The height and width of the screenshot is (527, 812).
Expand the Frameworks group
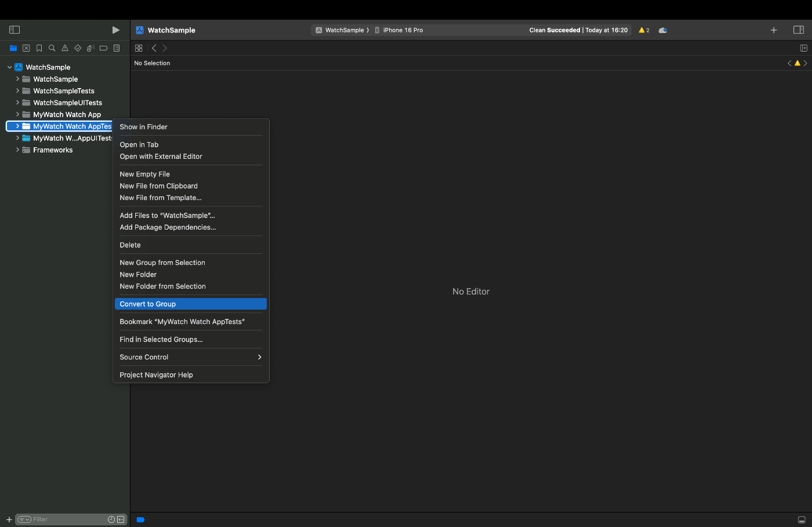tap(17, 150)
